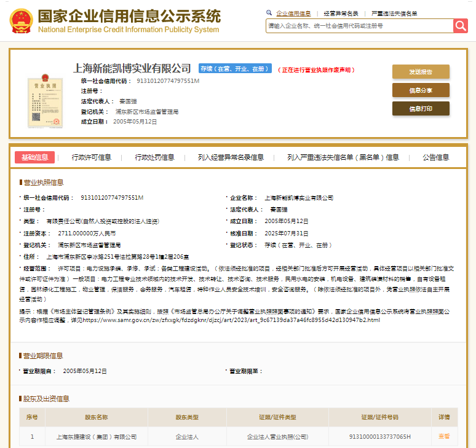This screenshot has width=476, height=448.
Task: Click the 信息分享 button
Action: pos(421,90)
